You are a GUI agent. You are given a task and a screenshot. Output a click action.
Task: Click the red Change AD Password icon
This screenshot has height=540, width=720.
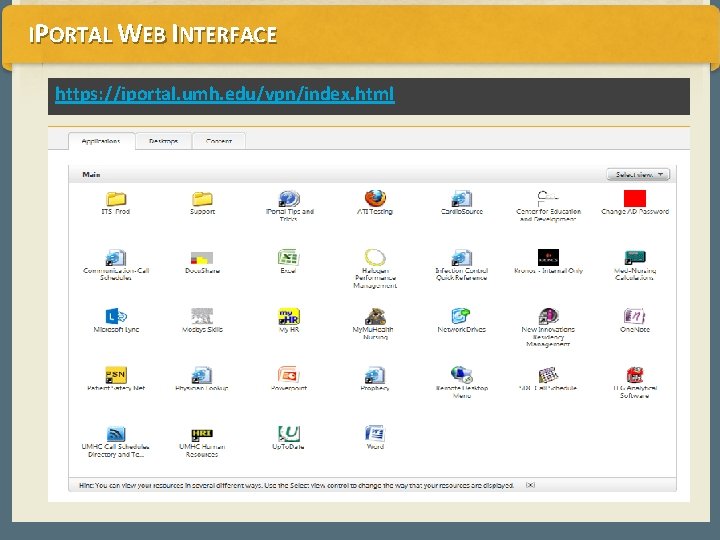click(635, 198)
